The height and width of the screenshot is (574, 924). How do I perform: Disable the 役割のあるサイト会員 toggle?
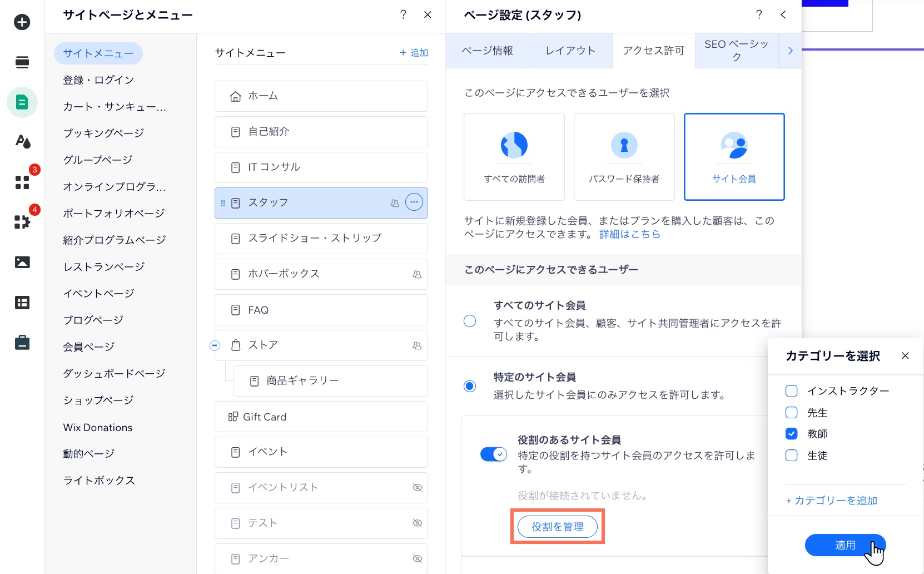click(493, 454)
